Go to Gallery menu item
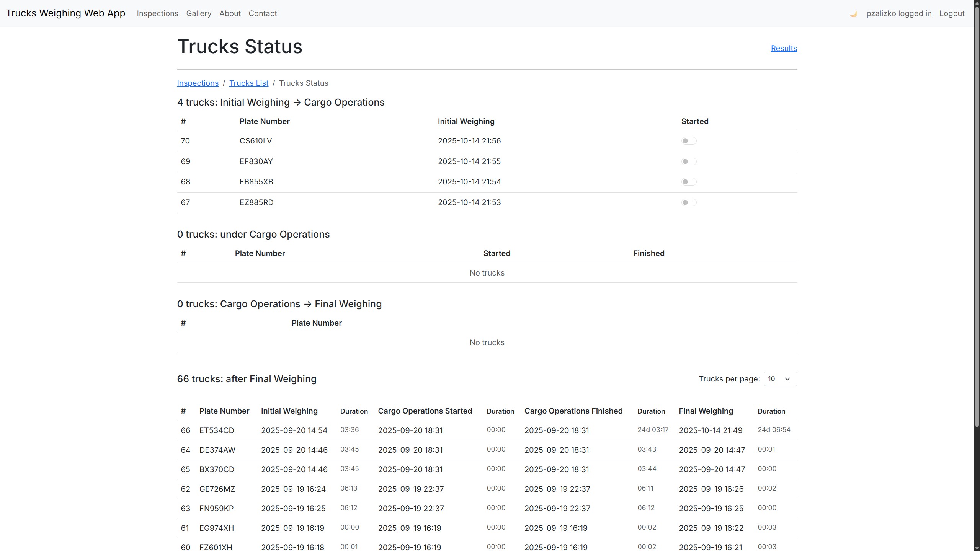 tap(199, 13)
